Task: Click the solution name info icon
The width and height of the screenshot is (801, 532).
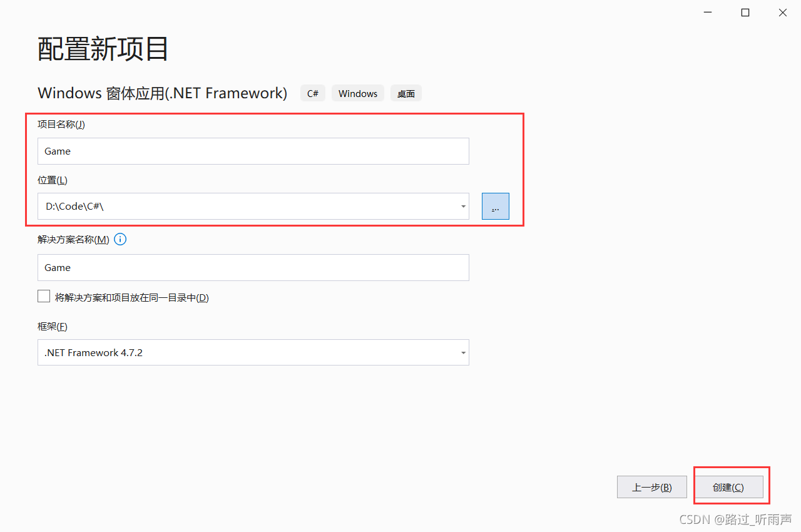Action: pyautogui.click(x=120, y=239)
